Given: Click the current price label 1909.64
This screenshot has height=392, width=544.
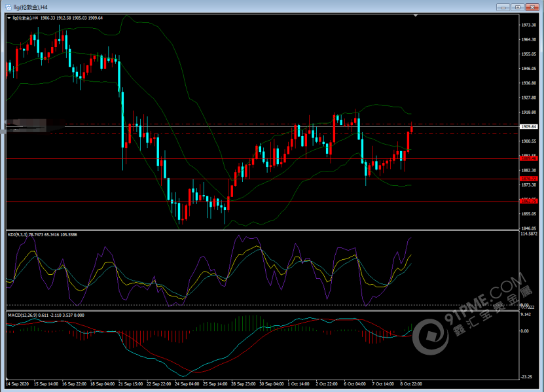Looking at the screenshot, I should click(x=528, y=126).
